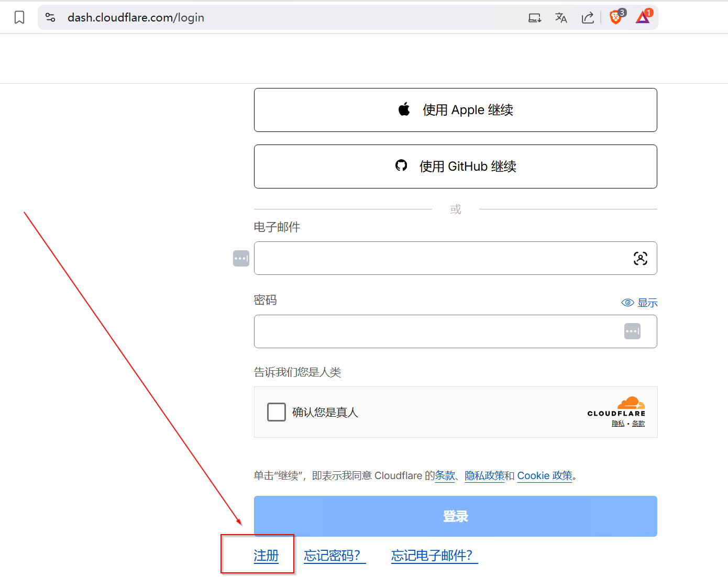Open Brave Shields lion icon
Screen dimensions: 728x577
pyautogui.click(x=616, y=17)
